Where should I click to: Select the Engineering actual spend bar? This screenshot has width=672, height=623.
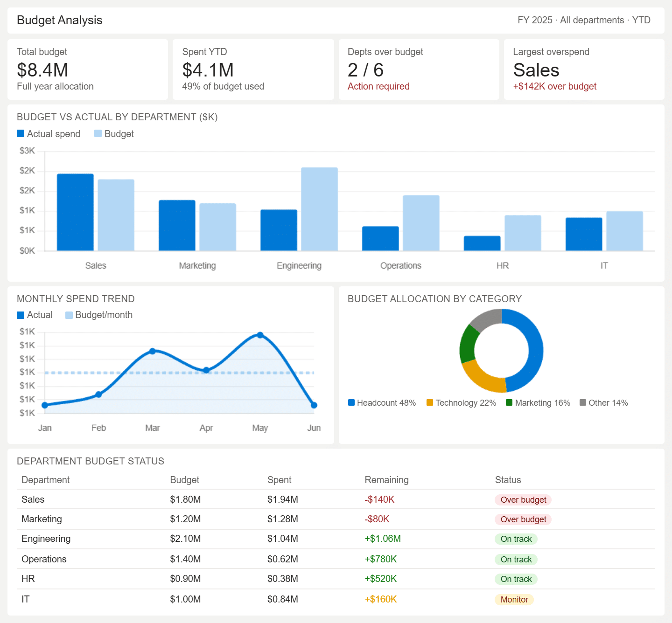tap(279, 230)
